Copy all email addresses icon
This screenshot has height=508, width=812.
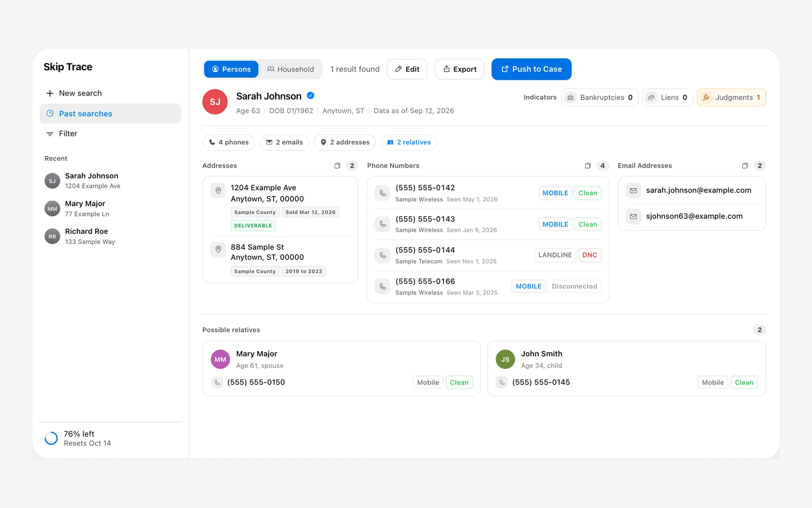point(745,166)
